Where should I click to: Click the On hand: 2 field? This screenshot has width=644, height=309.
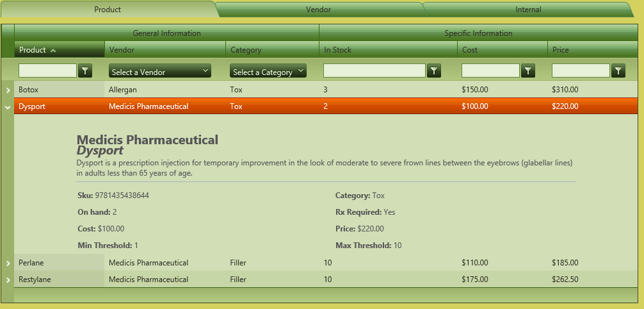tap(97, 212)
